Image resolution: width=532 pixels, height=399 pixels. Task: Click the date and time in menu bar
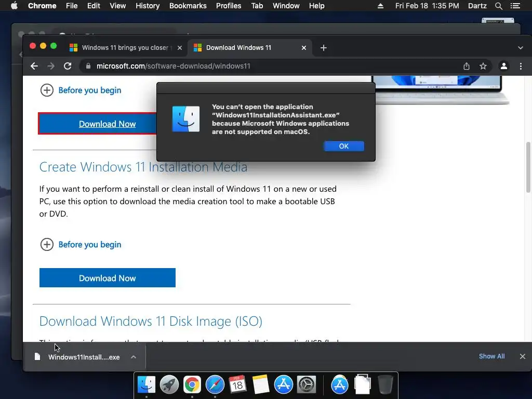tap(427, 6)
